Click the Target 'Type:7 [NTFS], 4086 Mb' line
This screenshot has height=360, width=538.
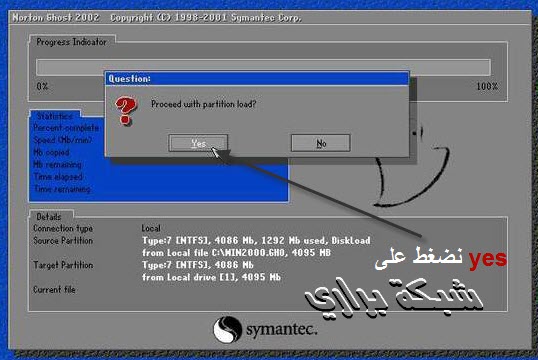tap(198, 265)
